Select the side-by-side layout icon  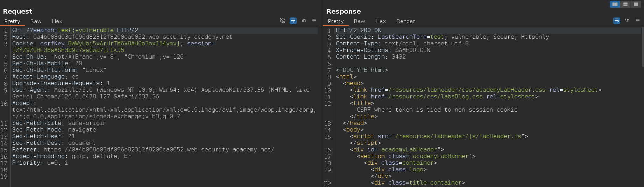615,4
